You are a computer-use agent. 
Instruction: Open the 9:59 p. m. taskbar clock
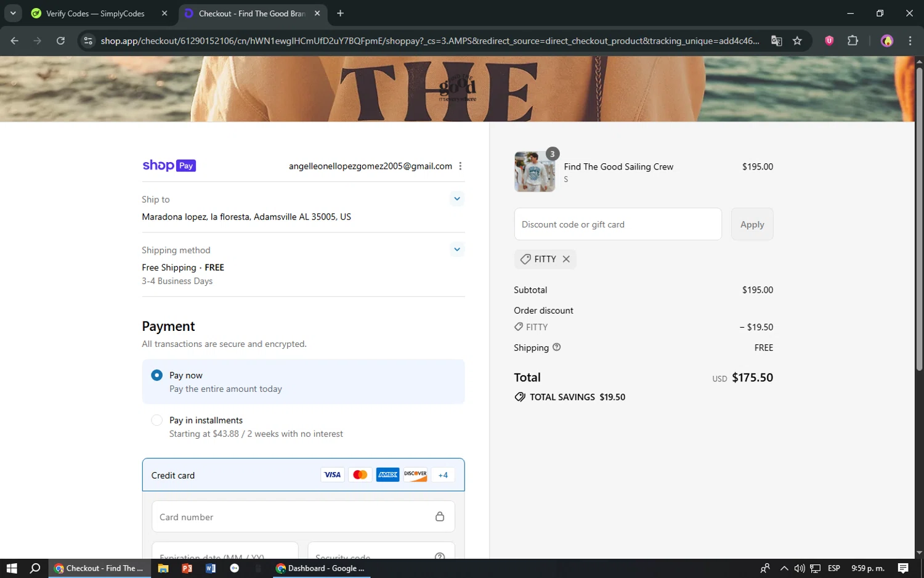[867, 568]
